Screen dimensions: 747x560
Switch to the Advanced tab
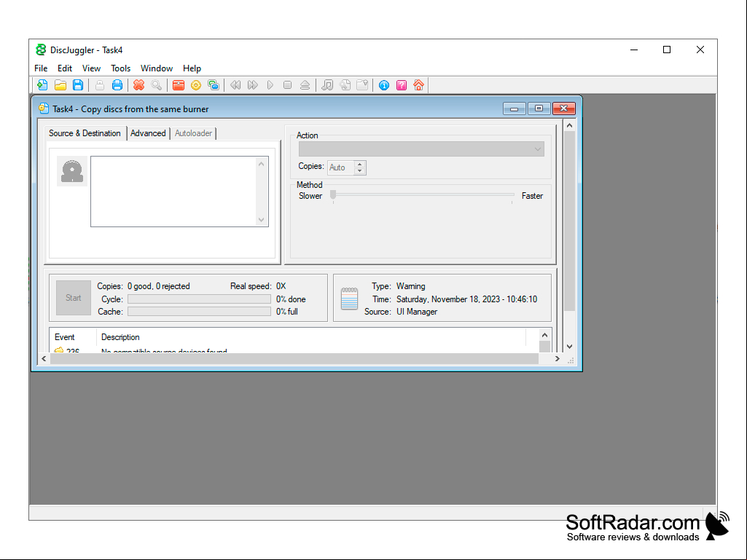(x=148, y=133)
